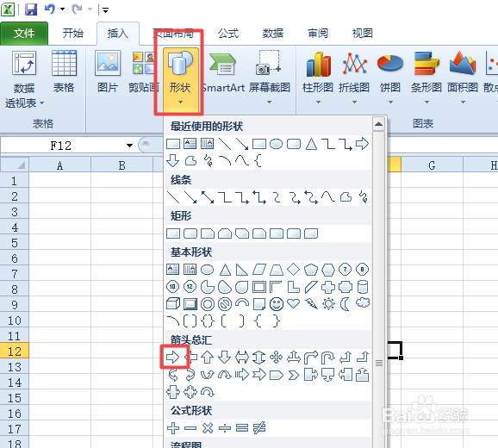Select column G header
Screen dimensions: 498x448
tap(432, 165)
